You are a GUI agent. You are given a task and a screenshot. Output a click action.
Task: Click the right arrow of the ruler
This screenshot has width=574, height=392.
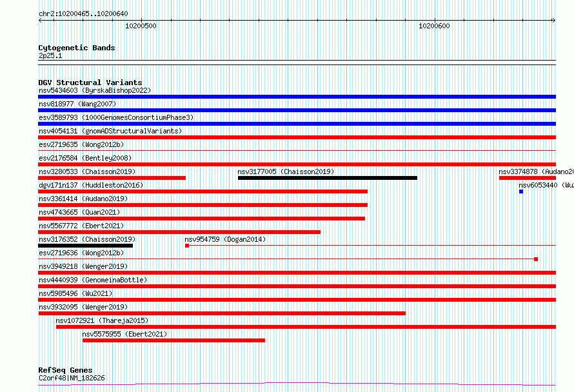553,21
